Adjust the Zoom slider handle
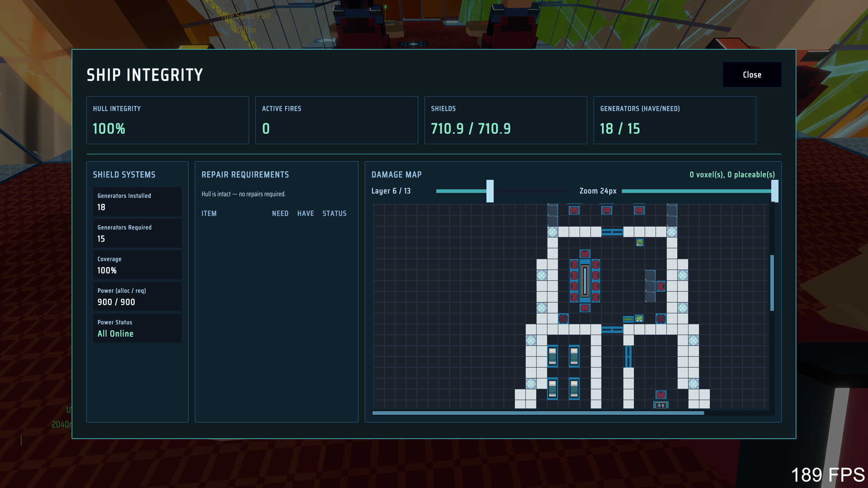Viewport: 868px width, 488px height. pyautogui.click(x=774, y=191)
